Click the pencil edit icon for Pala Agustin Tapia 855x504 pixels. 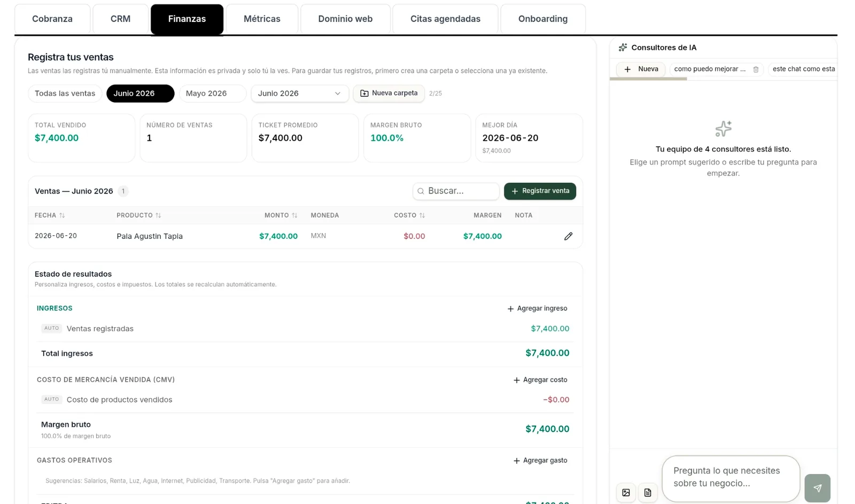568,236
